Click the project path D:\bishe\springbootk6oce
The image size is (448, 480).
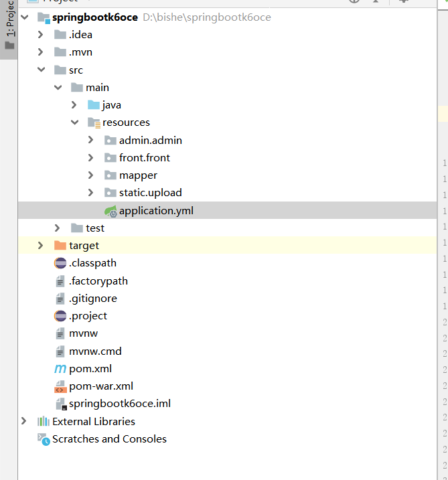207,17
